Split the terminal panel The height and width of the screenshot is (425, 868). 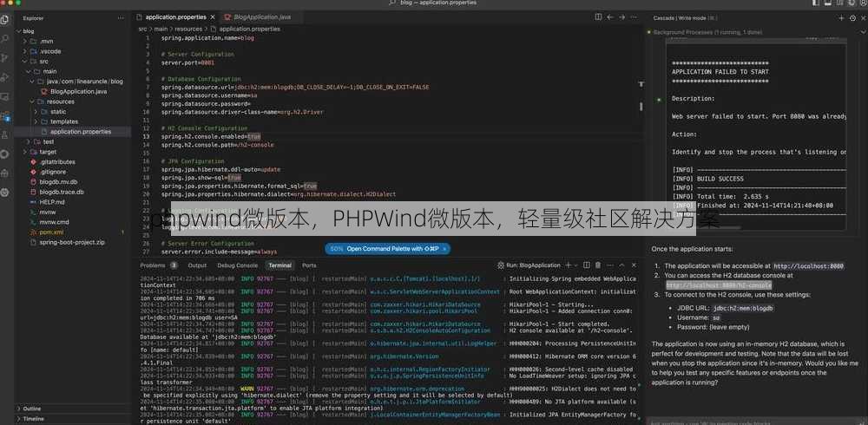pos(587,265)
